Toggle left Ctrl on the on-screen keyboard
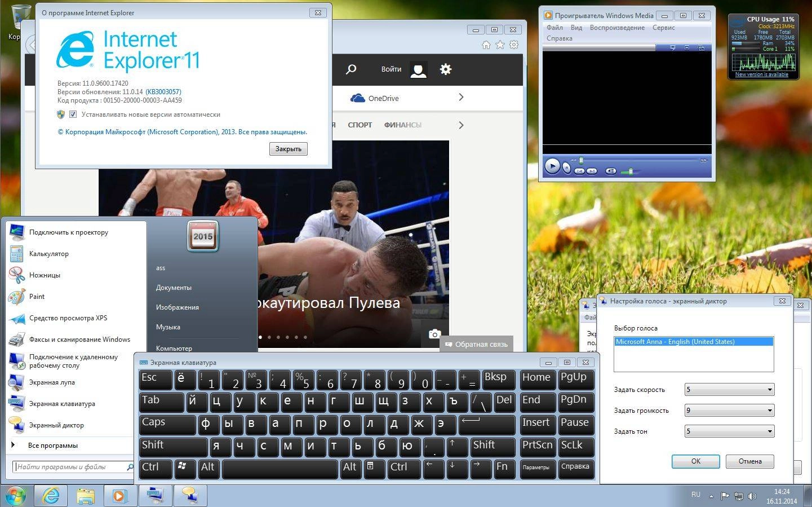The width and height of the screenshot is (812, 507). pyautogui.click(x=156, y=469)
